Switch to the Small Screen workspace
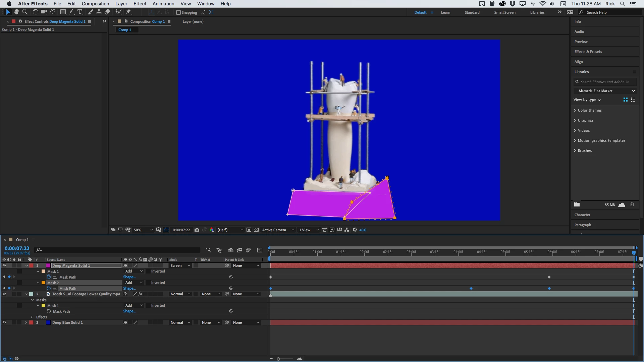The width and height of the screenshot is (644, 362). (x=504, y=12)
